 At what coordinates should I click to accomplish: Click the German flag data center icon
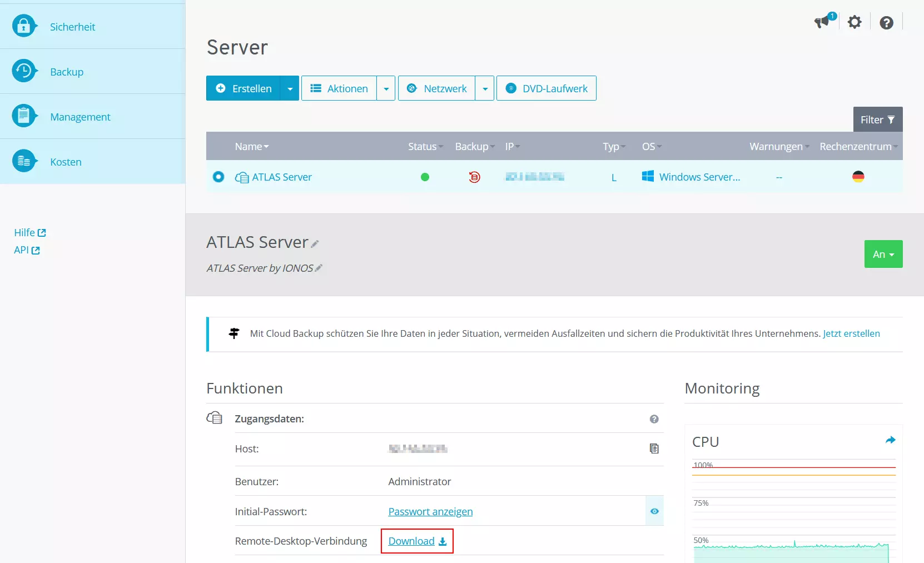858,177
